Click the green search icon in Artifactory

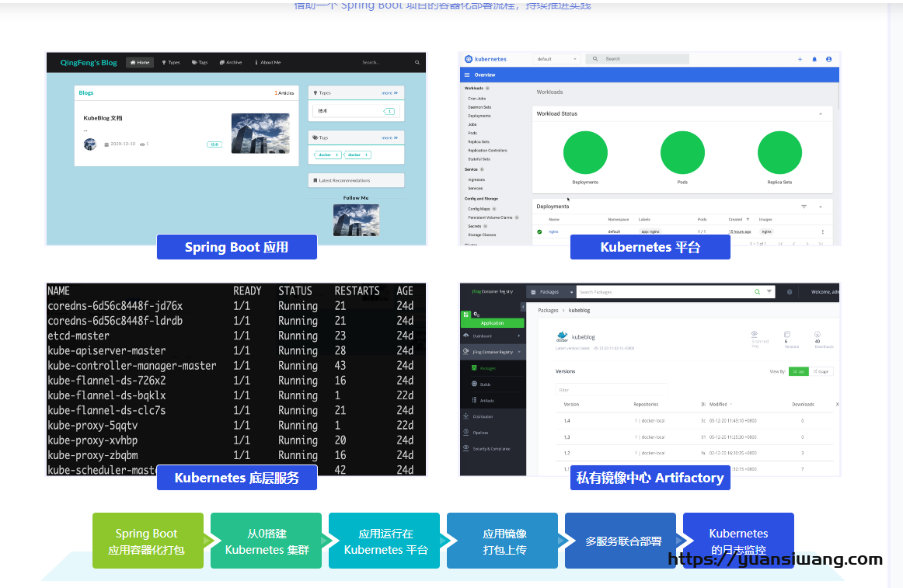click(x=758, y=292)
